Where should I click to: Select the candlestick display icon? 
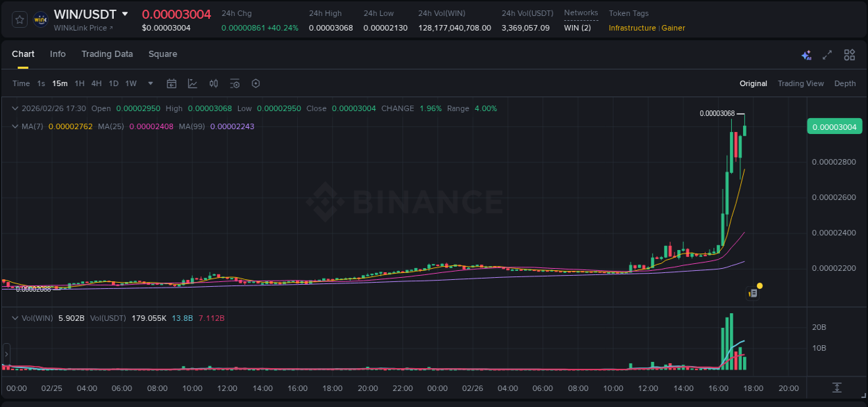pos(213,83)
